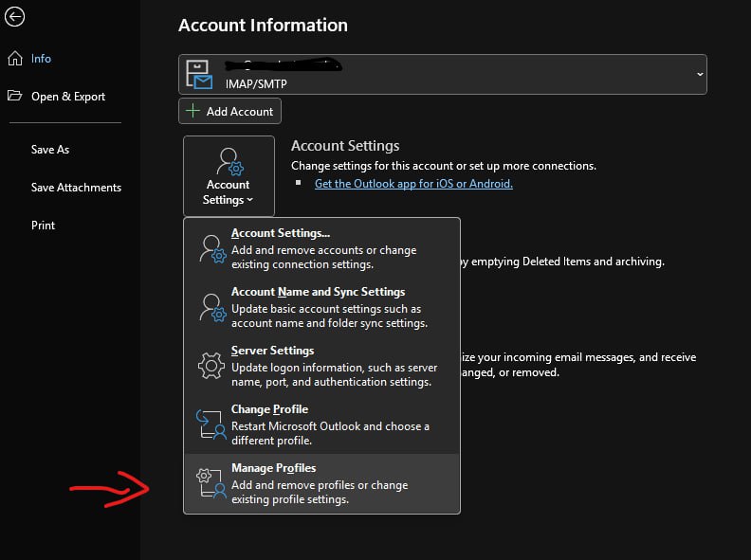Open Get the Outlook app for iOS or Android link

pos(413,183)
